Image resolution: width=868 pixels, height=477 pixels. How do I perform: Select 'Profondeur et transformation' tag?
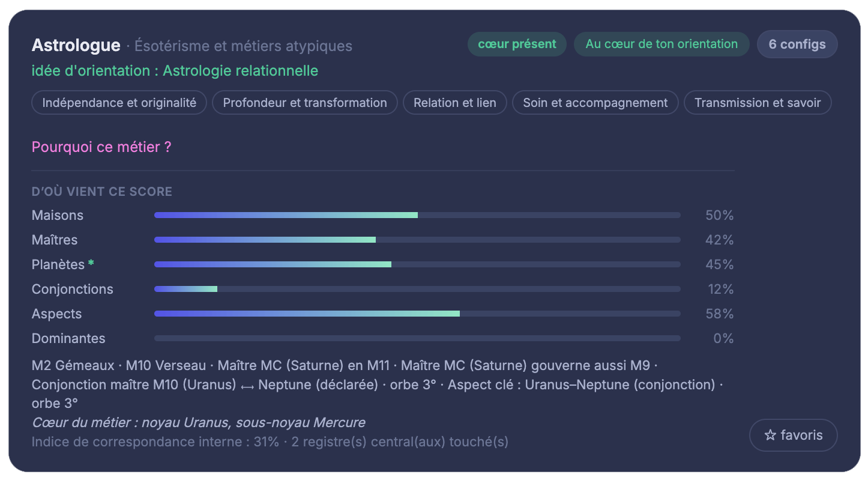(305, 103)
